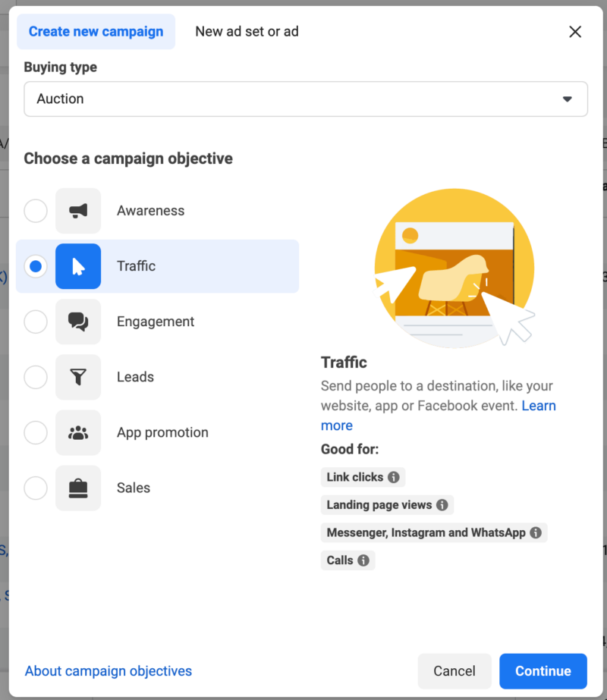The image size is (607, 700).
Task: Open About campaign objectives link
Action: [109, 671]
